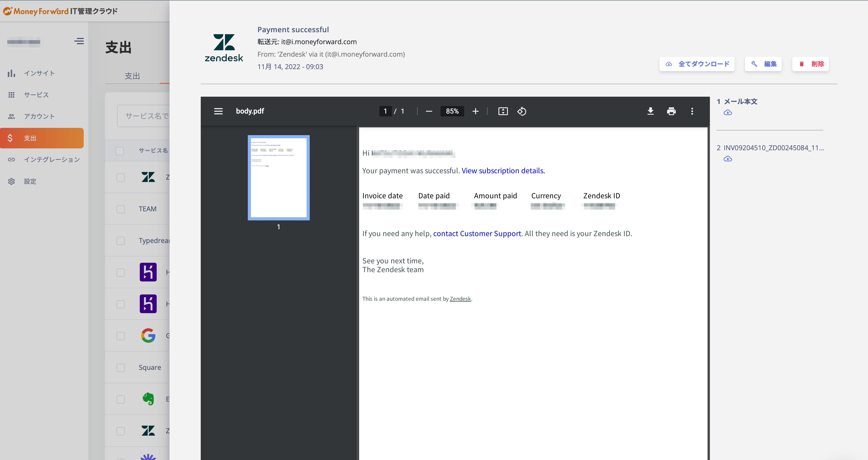Click the last Zendesk icon in list
The image size is (868, 460).
tap(148, 430)
